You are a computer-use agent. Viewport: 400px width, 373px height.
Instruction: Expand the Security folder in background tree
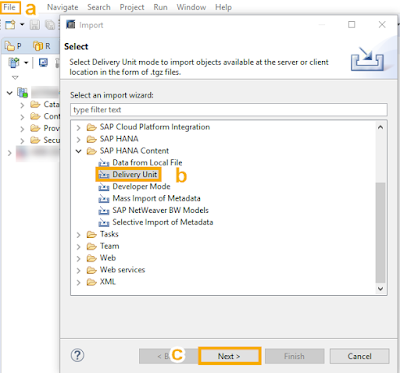click(22, 141)
